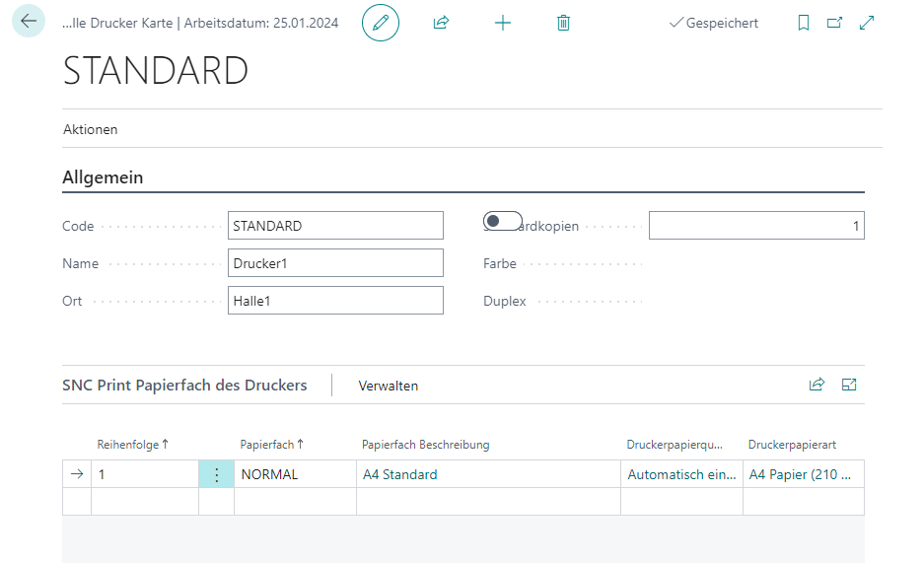Click share icon in Papierfach section

click(x=817, y=385)
